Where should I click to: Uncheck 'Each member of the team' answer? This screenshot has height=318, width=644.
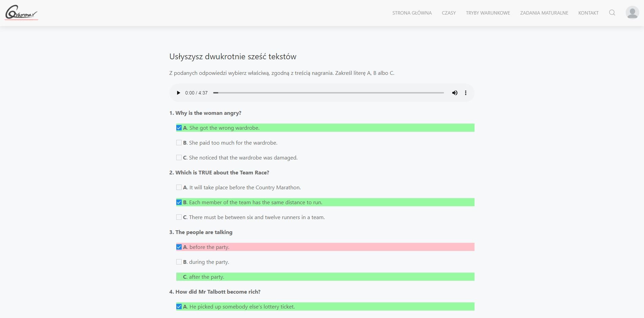[179, 203]
